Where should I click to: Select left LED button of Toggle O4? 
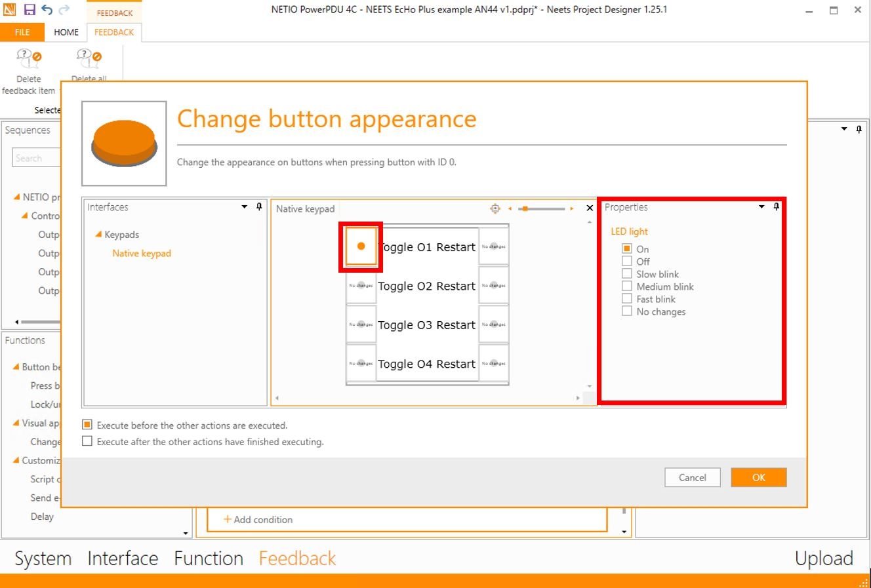click(x=361, y=363)
